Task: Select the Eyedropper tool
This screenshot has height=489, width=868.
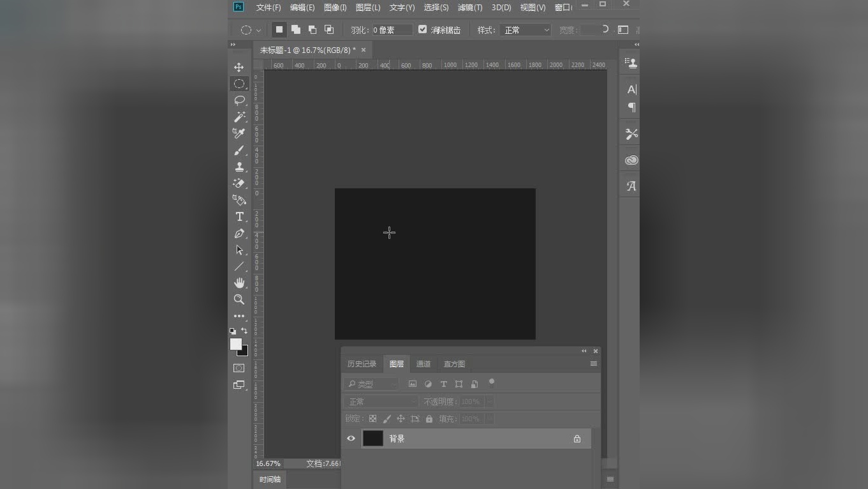Action: click(x=239, y=133)
